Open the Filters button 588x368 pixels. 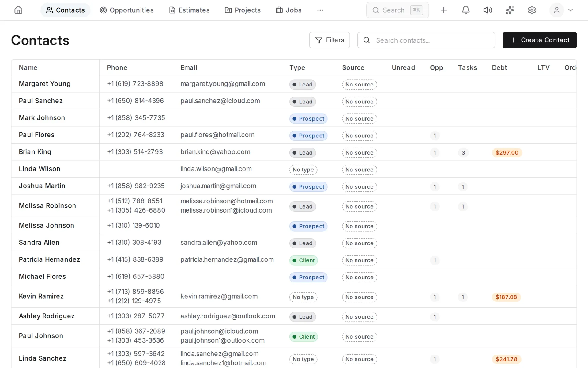(x=329, y=40)
